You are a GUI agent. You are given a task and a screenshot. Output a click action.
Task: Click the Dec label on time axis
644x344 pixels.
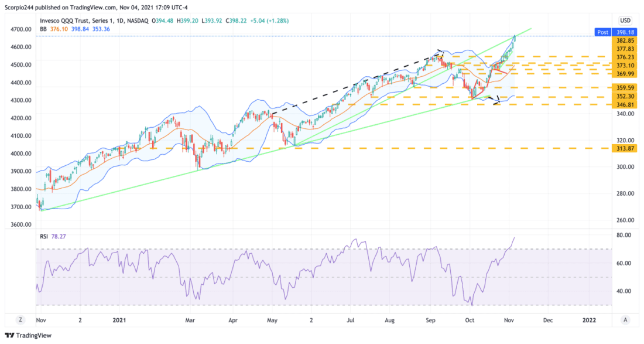pyautogui.click(x=547, y=320)
